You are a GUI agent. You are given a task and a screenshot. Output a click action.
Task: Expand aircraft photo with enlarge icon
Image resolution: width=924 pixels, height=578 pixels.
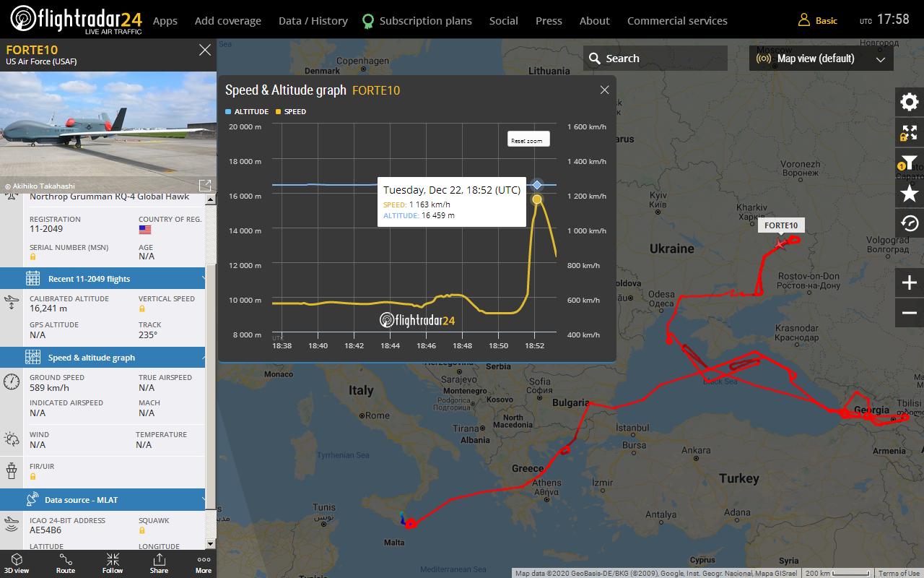tap(205, 186)
